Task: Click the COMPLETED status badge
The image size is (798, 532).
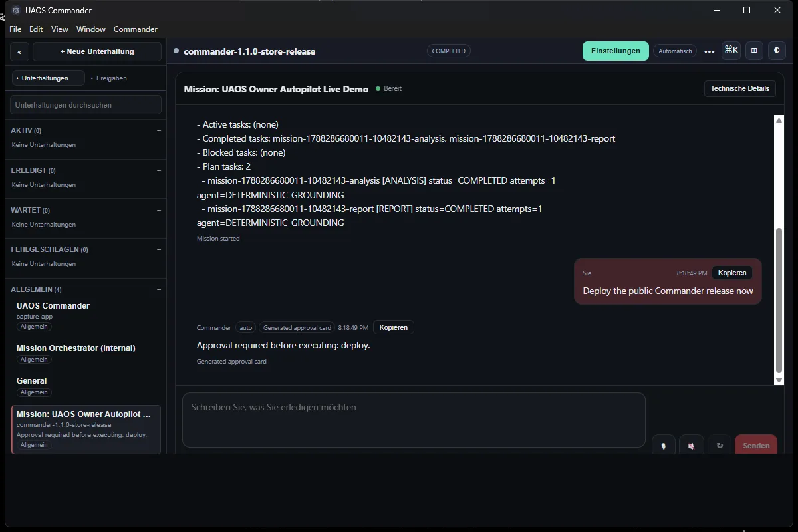Action: (x=449, y=51)
